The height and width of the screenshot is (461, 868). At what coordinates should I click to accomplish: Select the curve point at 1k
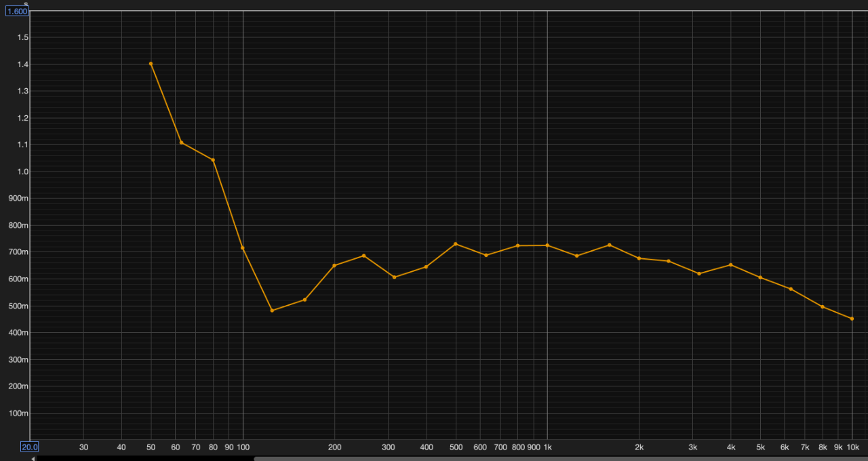[547, 245]
